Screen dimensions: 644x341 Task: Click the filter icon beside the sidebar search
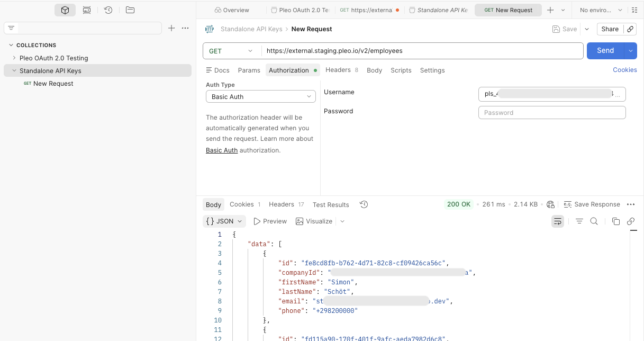11,28
